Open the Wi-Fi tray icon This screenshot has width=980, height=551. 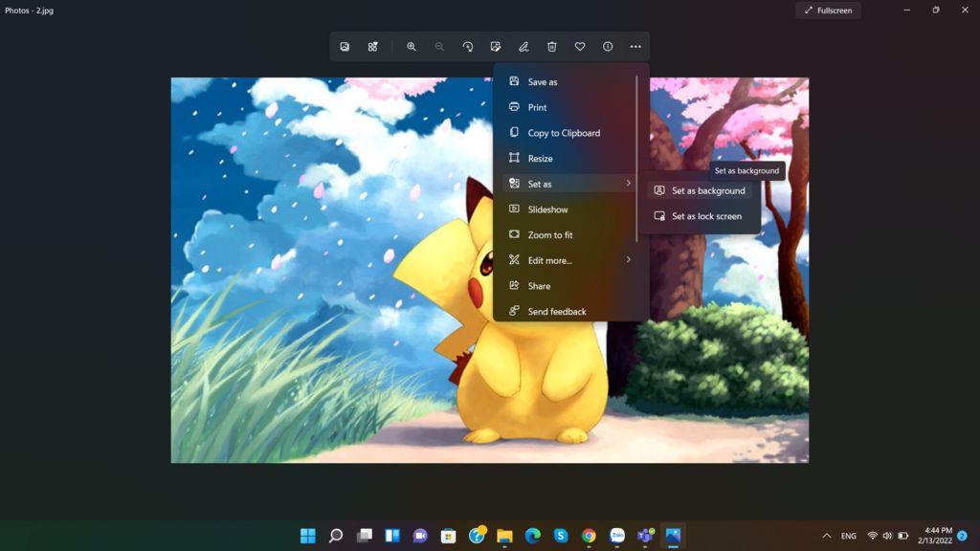(873, 536)
